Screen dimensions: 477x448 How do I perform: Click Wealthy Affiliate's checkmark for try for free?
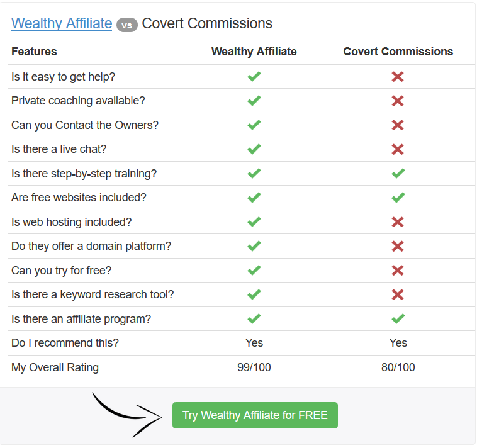click(x=254, y=270)
